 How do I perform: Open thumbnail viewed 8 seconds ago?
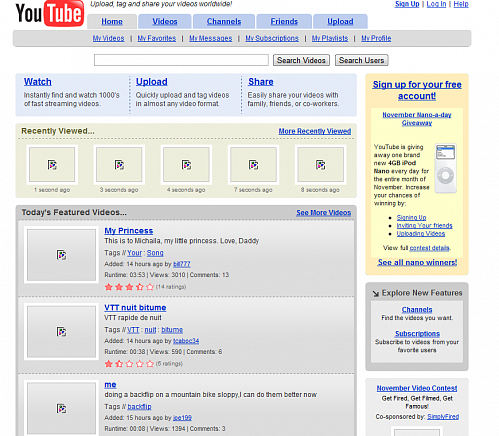321,165
